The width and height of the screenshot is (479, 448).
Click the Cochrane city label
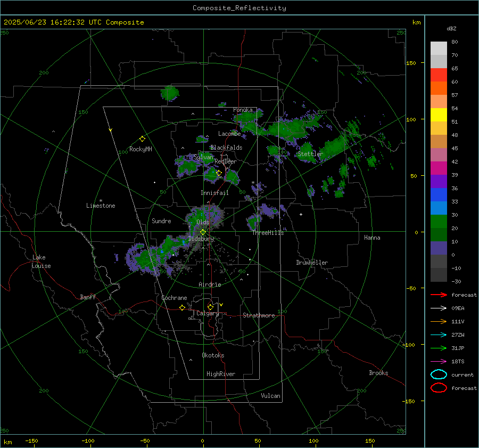coord(174,298)
